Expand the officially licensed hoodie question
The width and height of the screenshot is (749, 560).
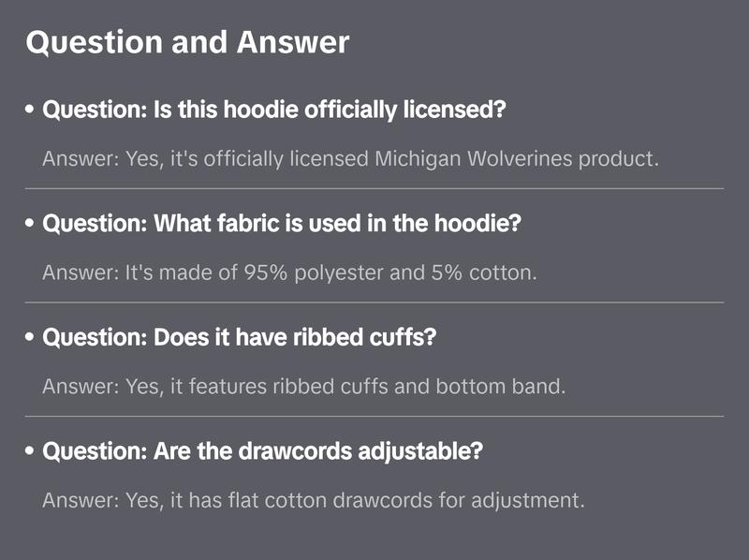pyautogui.click(x=274, y=111)
